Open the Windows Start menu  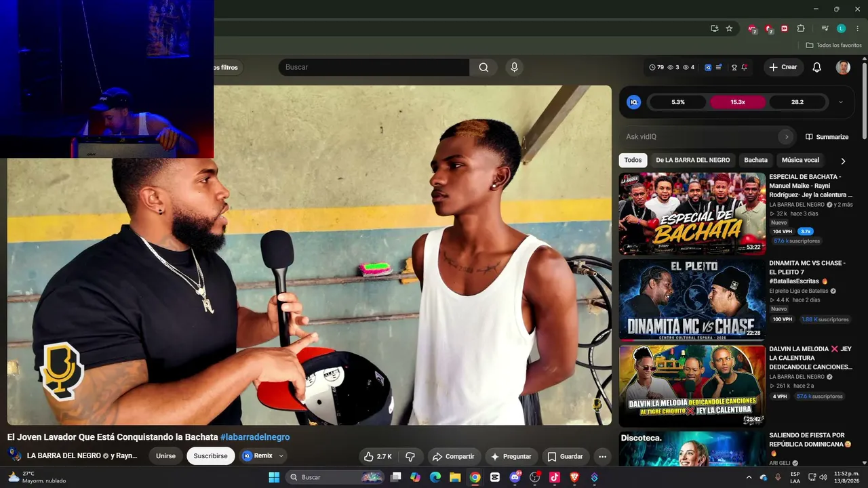[274, 477]
